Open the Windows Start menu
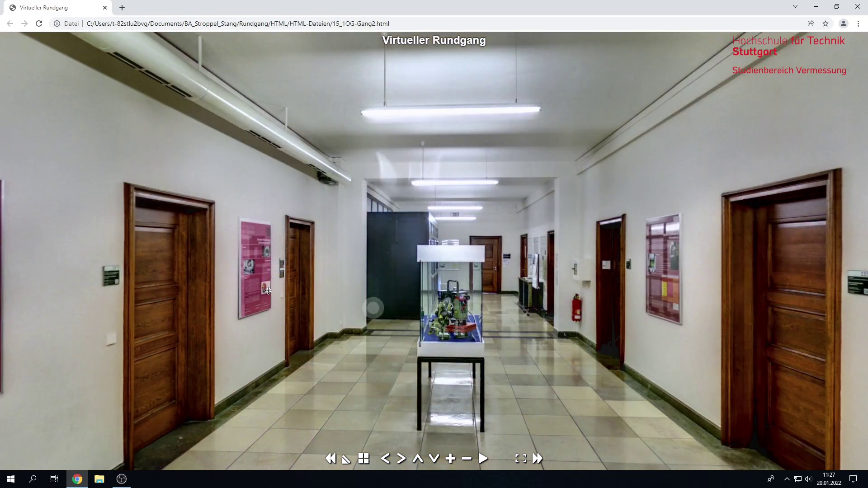Viewport: 868px width, 488px height. [x=10, y=479]
